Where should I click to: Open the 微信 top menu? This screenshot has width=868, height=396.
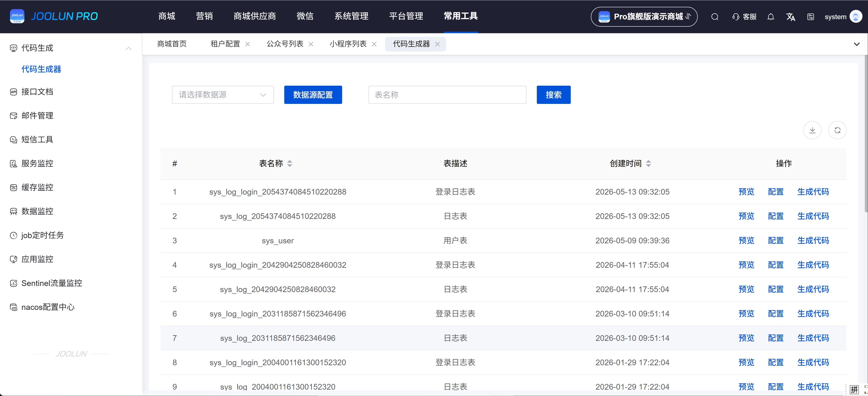click(305, 16)
